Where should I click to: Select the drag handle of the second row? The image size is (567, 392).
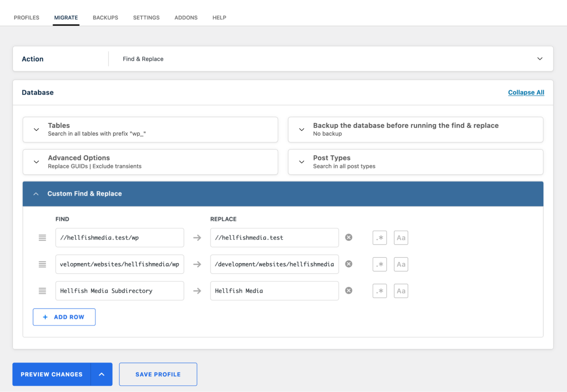pyautogui.click(x=42, y=264)
